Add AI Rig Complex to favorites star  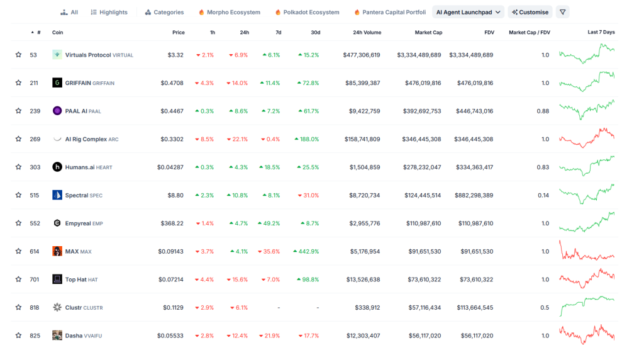point(18,139)
